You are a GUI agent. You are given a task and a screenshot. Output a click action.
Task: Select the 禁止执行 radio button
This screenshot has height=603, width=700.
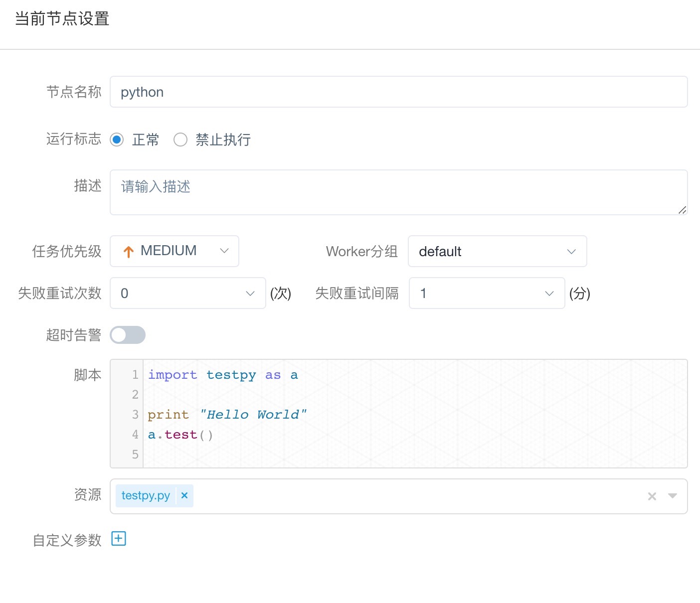(180, 140)
